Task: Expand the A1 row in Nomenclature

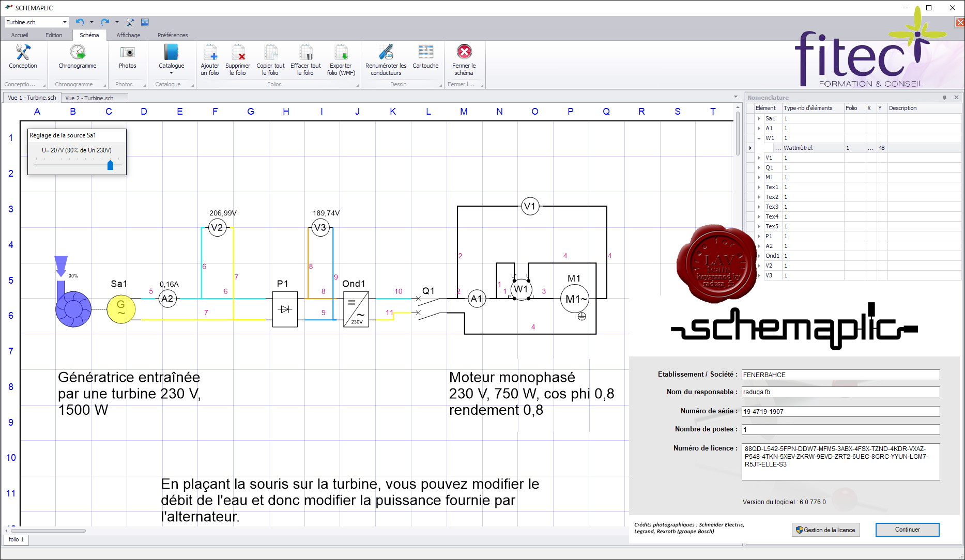Action: tap(759, 128)
